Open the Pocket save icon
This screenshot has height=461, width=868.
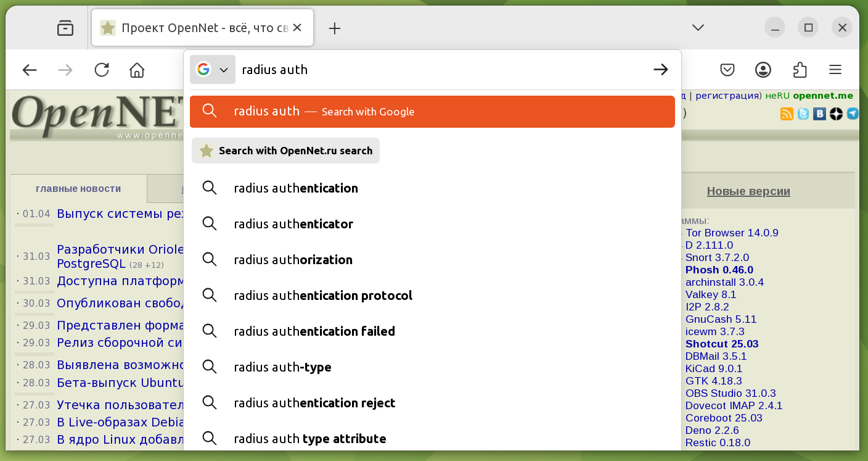coord(727,70)
